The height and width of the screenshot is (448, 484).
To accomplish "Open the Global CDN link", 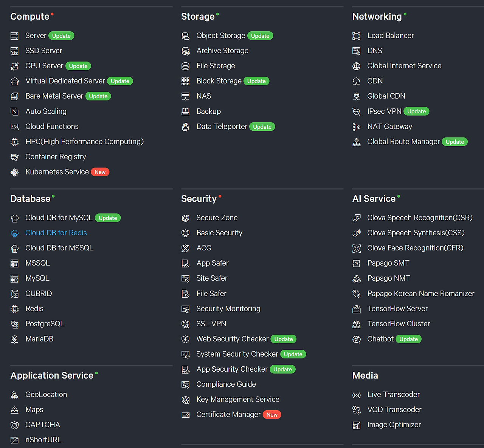I will 386,96.
